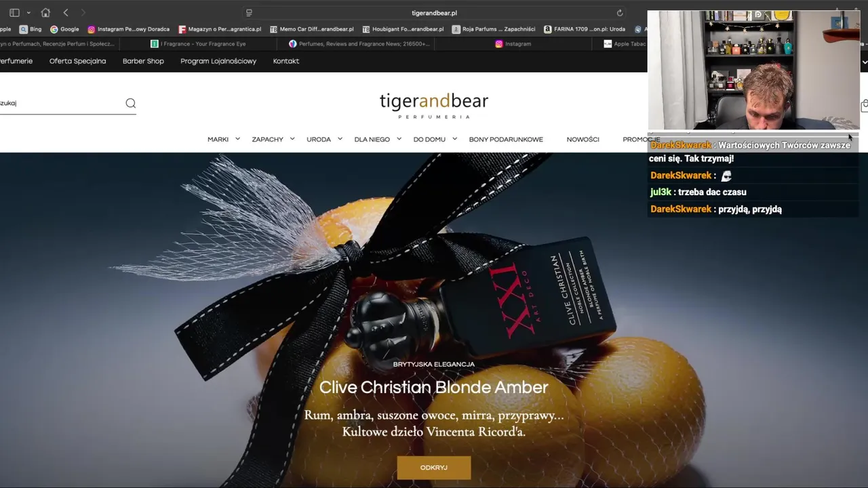Open the URODA menu

pos(319,140)
